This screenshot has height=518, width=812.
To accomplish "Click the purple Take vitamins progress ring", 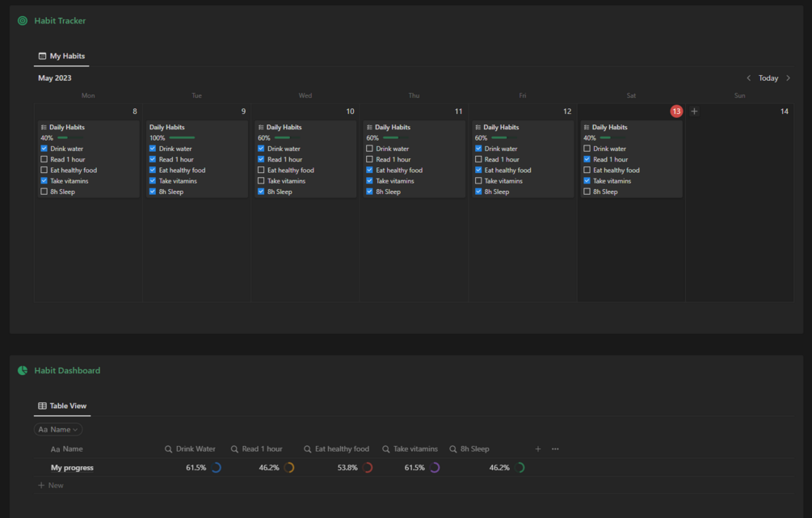I will click(435, 468).
